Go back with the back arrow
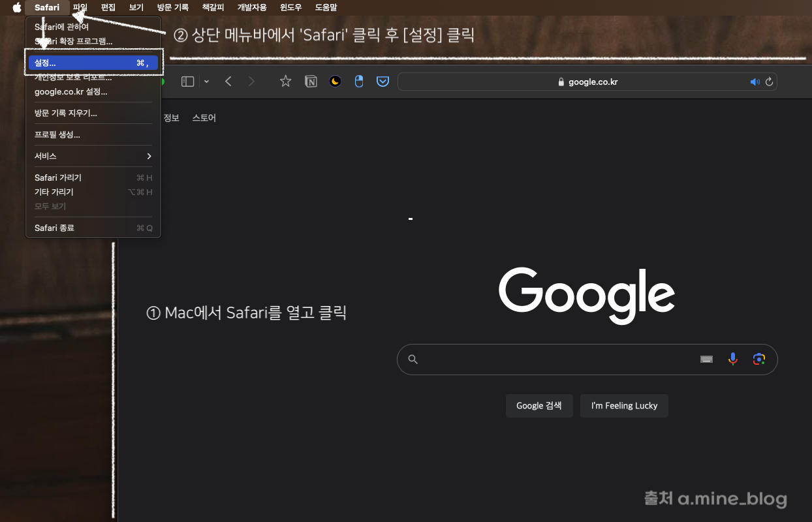Screen dimensions: 812x522 point(228,82)
